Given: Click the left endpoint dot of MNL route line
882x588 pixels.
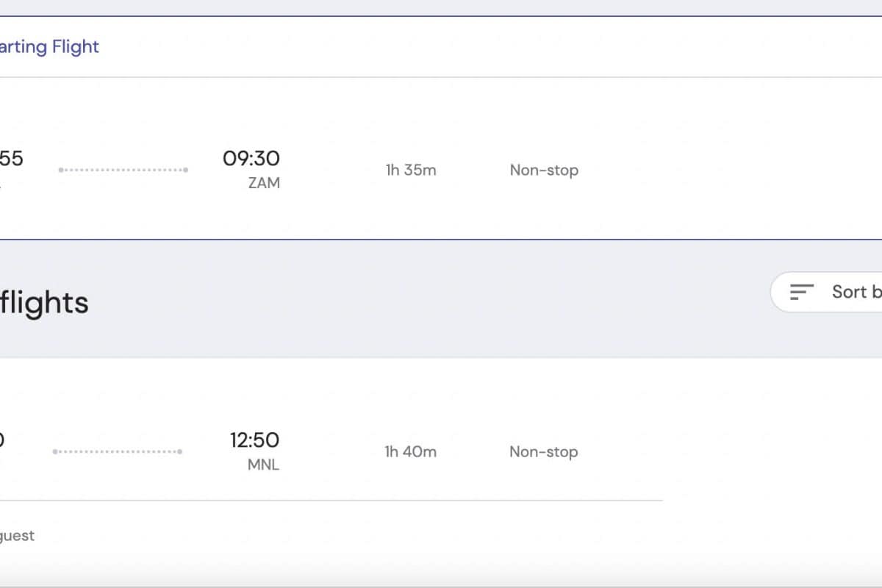Looking at the screenshot, I should click(55, 451).
